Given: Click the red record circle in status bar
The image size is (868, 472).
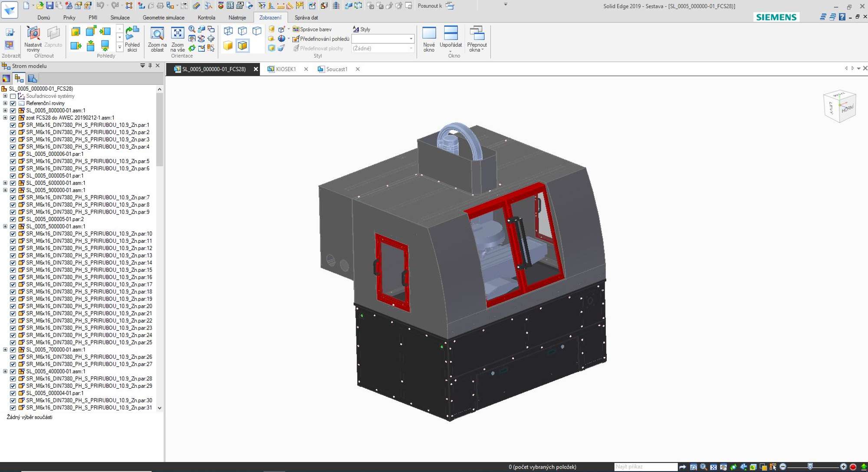Looking at the screenshot, I should pyautogui.click(x=853, y=467).
